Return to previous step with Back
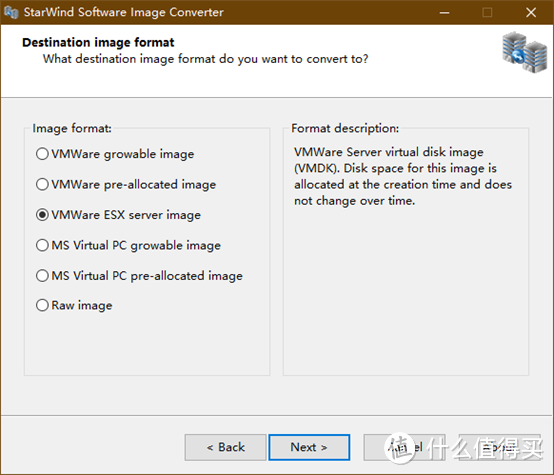Viewport: 554px width, 475px height. click(225, 447)
